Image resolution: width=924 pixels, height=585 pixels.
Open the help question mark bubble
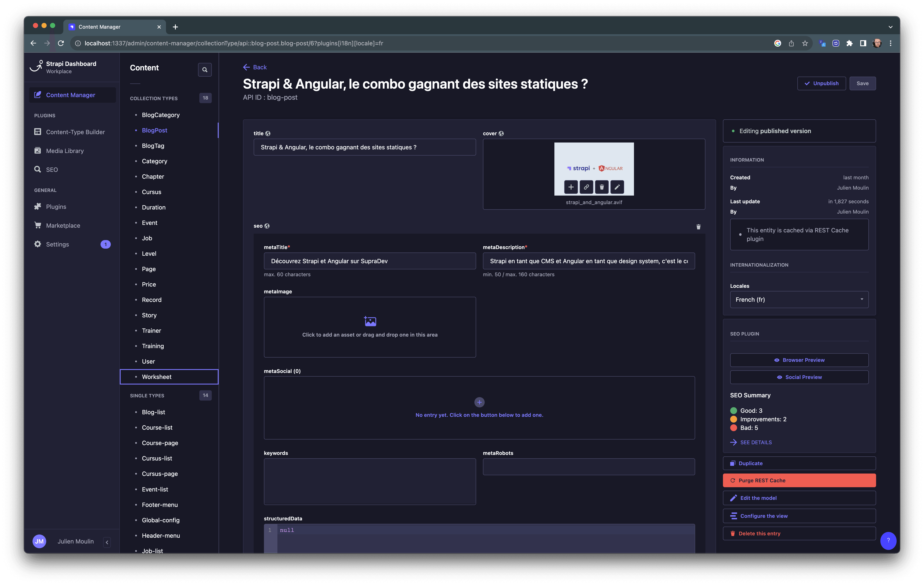[x=888, y=540]
